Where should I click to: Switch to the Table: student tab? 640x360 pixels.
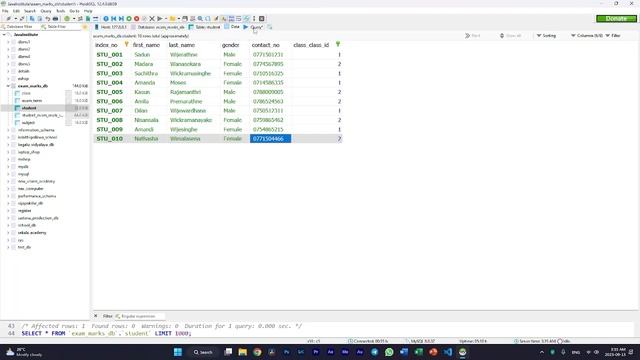(204, 27)
